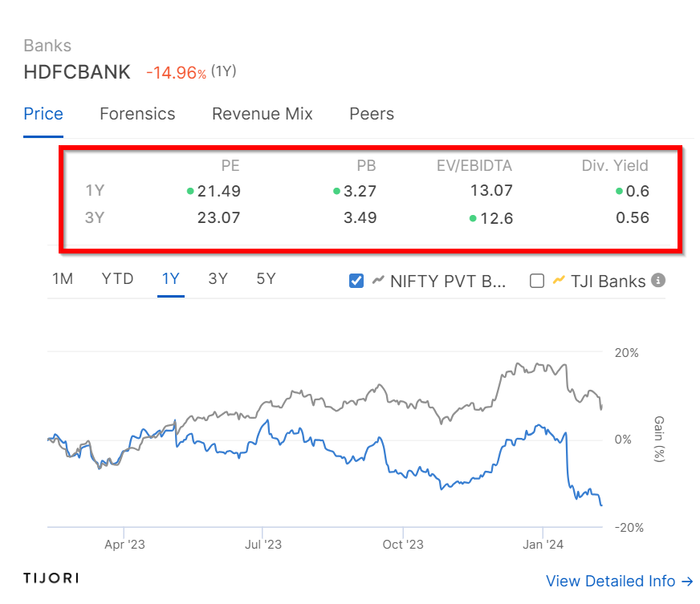Click the HDFCBANK stock name
Screen dimensions: 700x604
(77, 72)
